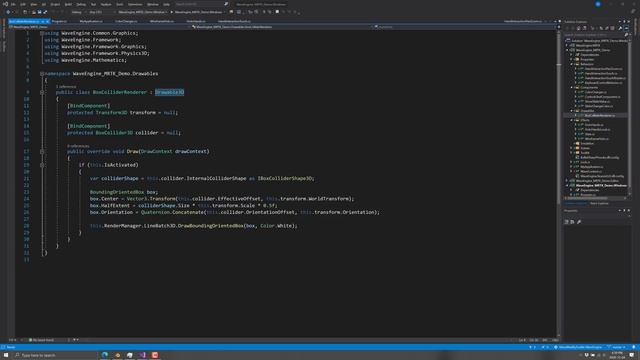Open the editor project navigation dropdown
The width and height of the screenshot is (640, 360).
click(100, 27)
